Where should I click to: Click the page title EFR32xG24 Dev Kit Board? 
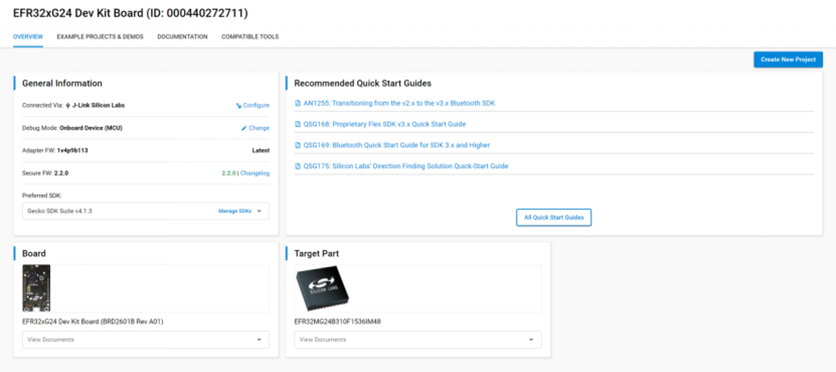[131, 14]
